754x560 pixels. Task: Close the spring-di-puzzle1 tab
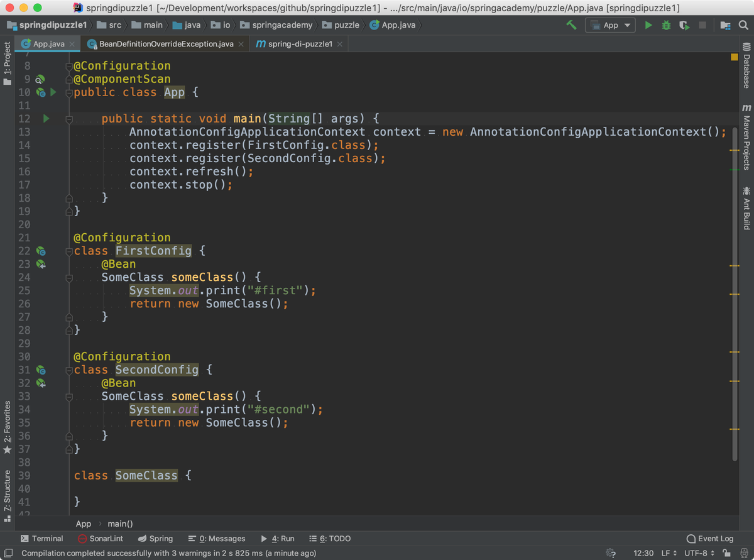pos(340,44)
